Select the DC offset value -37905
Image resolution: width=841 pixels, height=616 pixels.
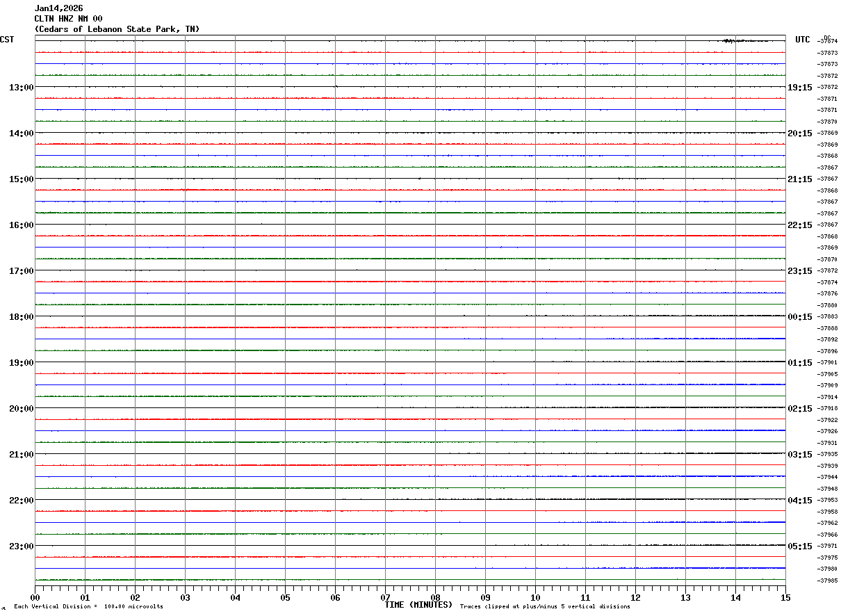[828, 374]
